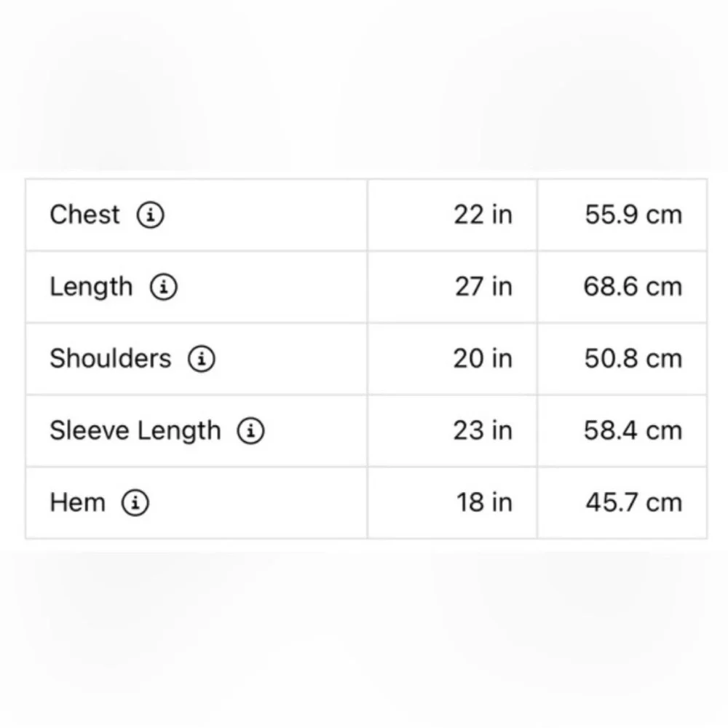Tap the Sleeve Length info icon
Screen dimensions: 728x728
pos(250,431)
